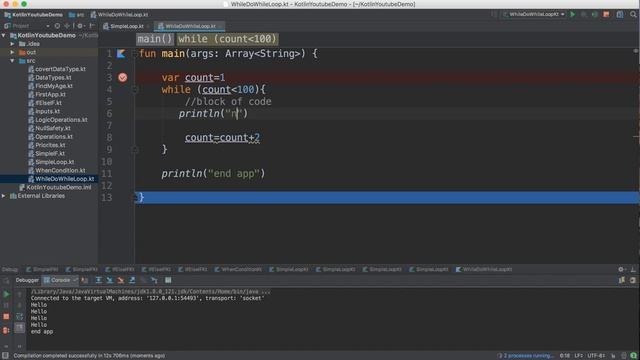Open the WhileDoWhileLoopKt run configuration dropdown
The image size is (640, 360).
coord(534,14)
